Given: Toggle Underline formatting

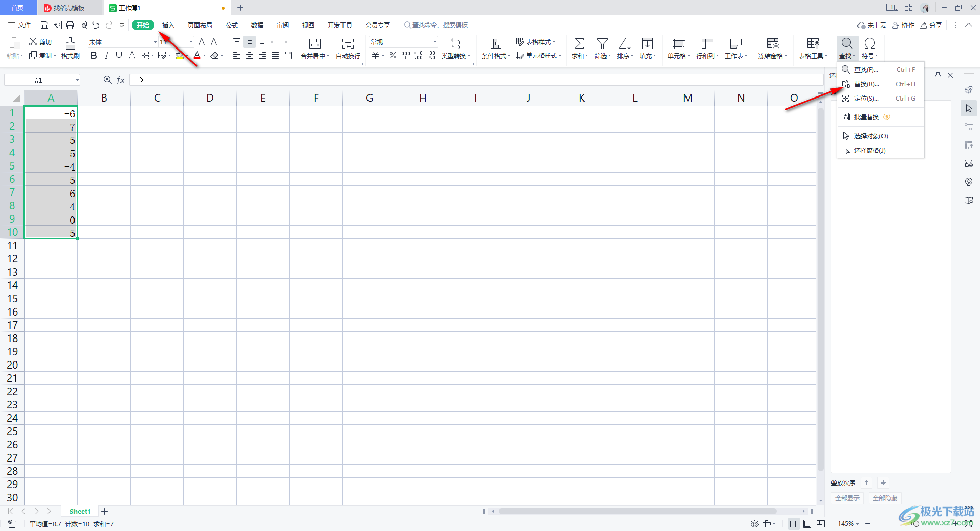Looking at the screenshot, I should click(119, 55).
